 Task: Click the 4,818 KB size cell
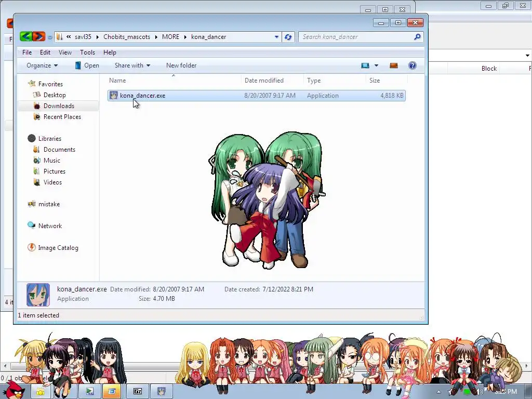pos(392,96)
